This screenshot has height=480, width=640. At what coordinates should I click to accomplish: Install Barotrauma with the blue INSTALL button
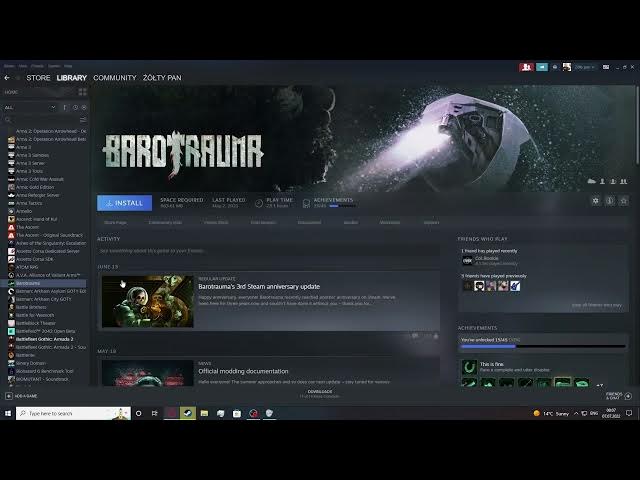124,203
